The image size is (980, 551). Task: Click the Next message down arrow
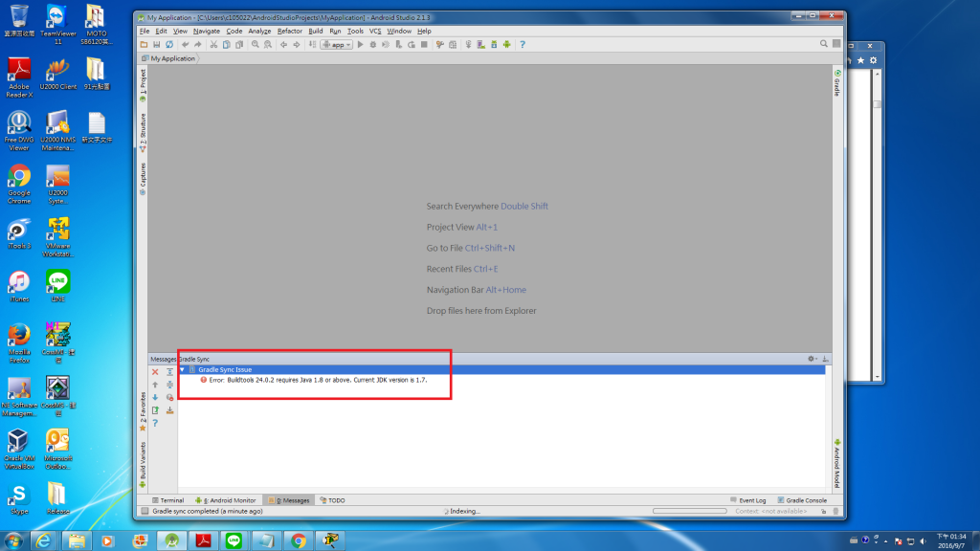pyautogui.click(x=155, y=397)
